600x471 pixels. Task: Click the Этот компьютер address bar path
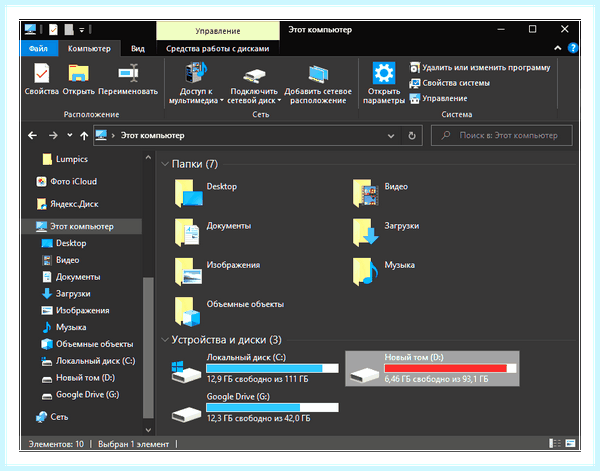(152, 135)
